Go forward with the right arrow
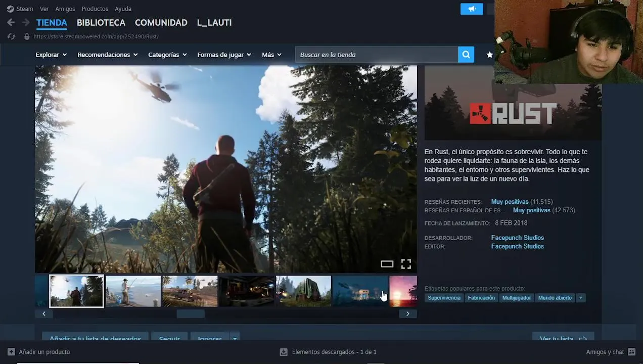Screen dimensions: 643x364 pyautogui.click(x=26, y=23)
